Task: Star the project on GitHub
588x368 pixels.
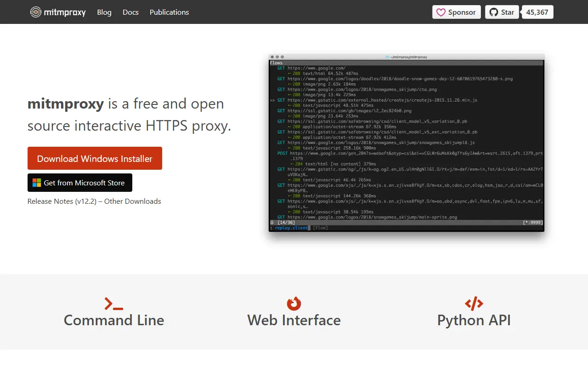Action: [x=502, y=12]
